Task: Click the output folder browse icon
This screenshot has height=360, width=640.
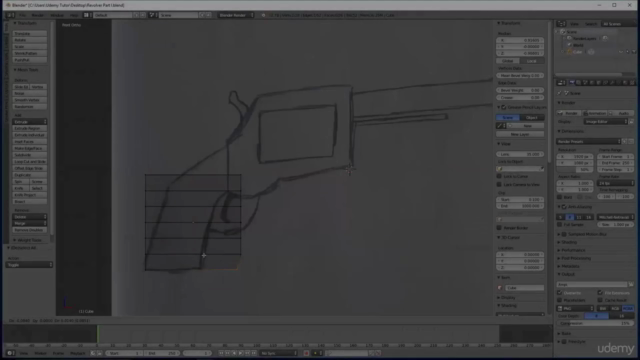Action: point(631,284)
